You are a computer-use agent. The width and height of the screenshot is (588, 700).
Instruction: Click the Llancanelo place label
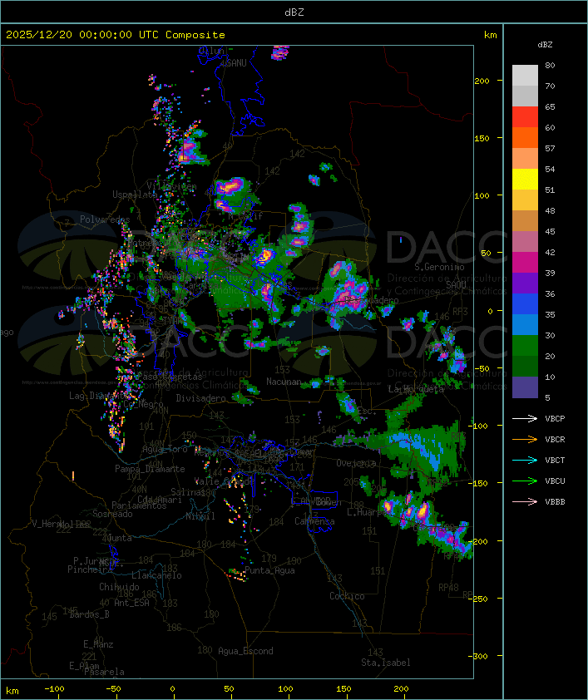pyautogui.click(x=156, y=576)
